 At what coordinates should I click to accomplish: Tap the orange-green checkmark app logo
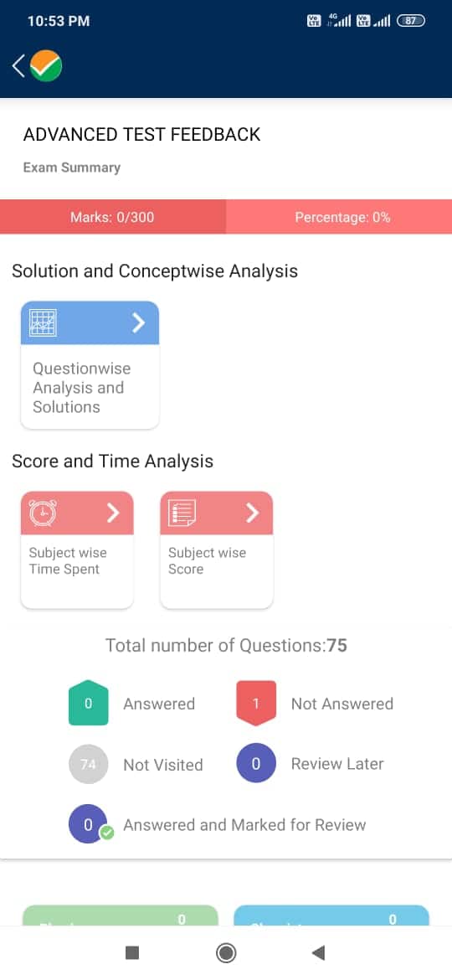point(46,65)
